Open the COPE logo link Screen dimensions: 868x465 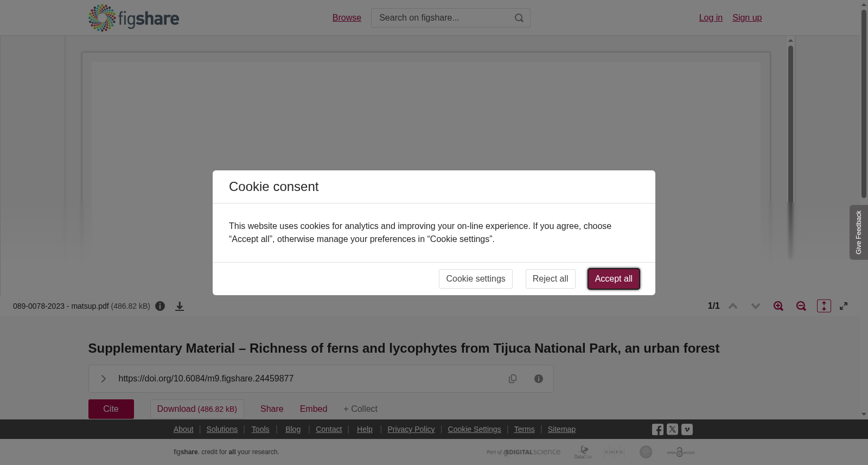[x=614, y=452]
